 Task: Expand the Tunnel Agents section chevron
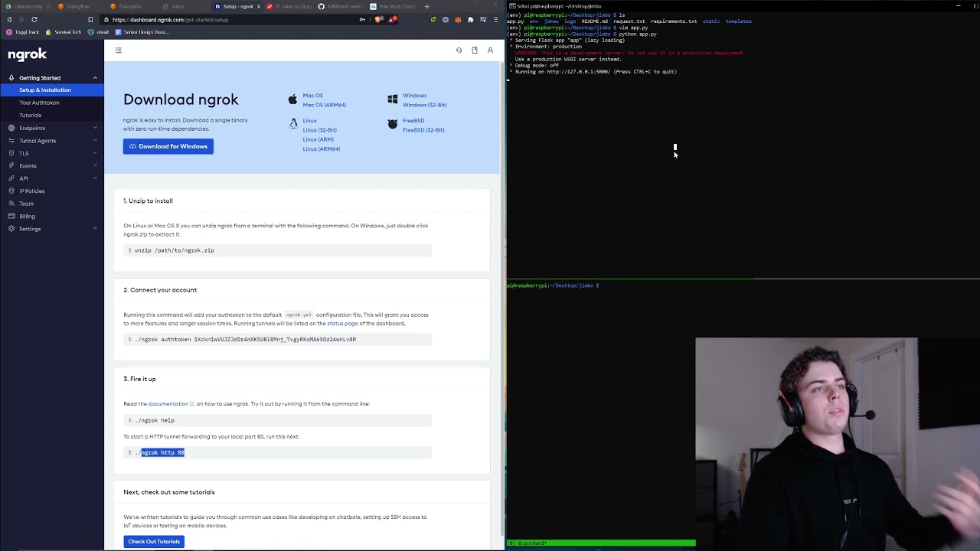click(95, 141)
